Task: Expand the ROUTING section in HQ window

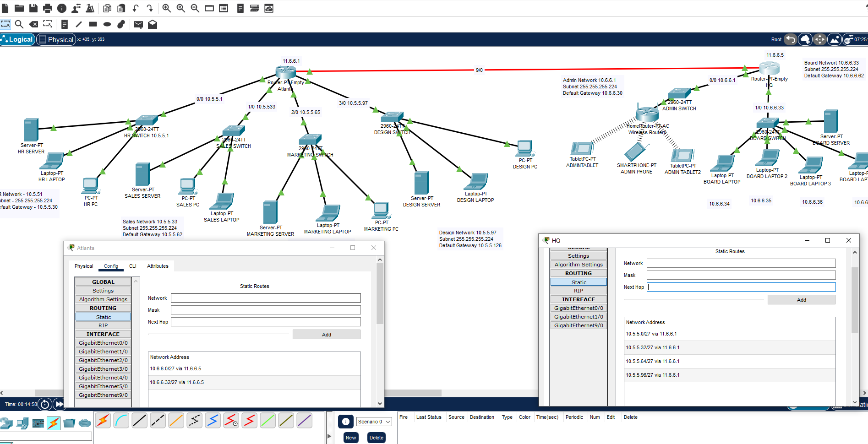Action: click(579, 273)
